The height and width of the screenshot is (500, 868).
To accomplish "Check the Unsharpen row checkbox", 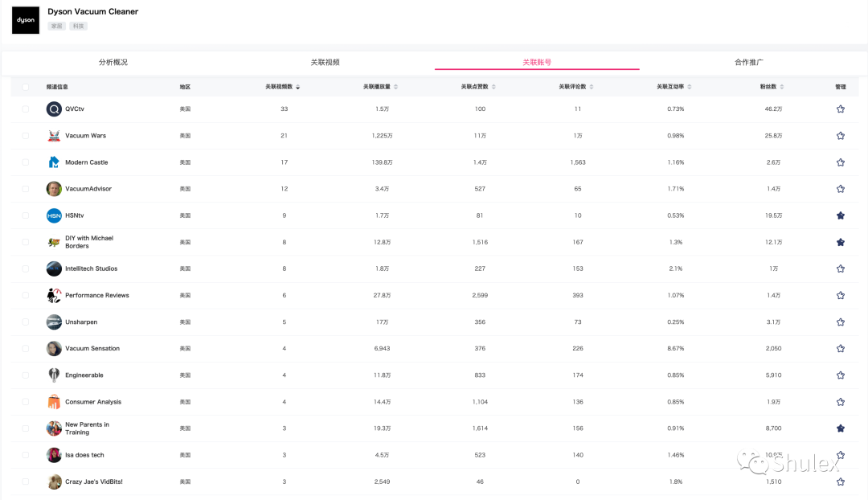I will tap(26, 322).
